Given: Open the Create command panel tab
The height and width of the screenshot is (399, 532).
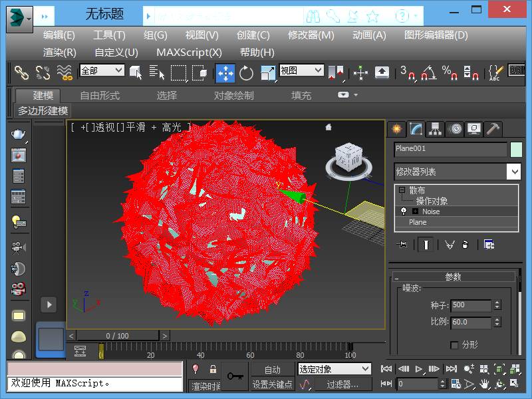Looking at the screenshot, I should [x=396, y=129].
